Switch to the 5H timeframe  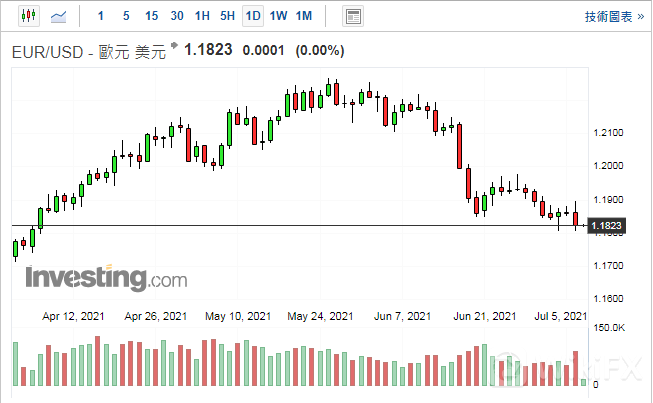tap(228, 16)
